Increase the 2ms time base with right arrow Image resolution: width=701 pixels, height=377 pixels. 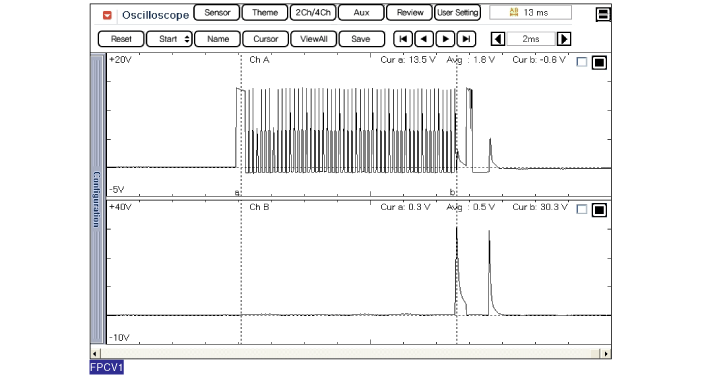(564, 39)
